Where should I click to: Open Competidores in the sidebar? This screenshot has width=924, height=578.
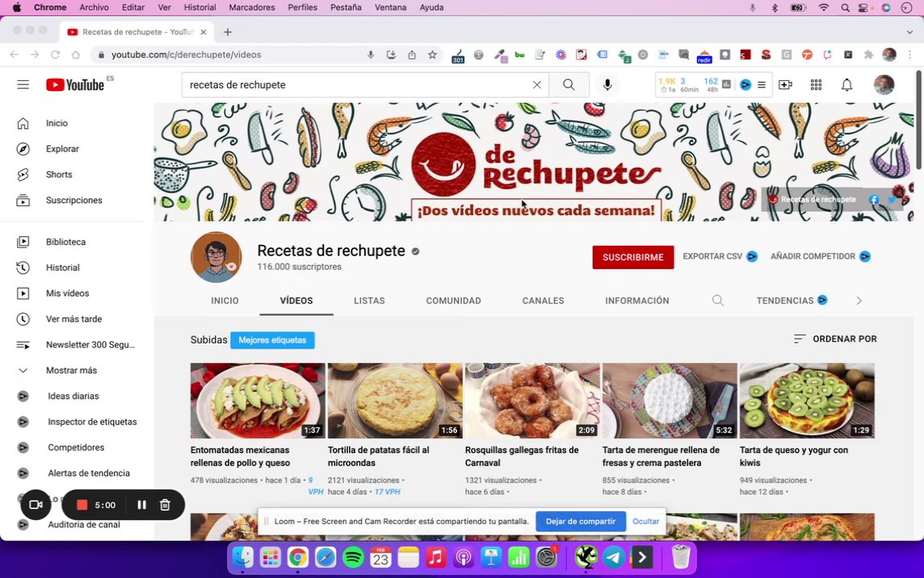77,448
